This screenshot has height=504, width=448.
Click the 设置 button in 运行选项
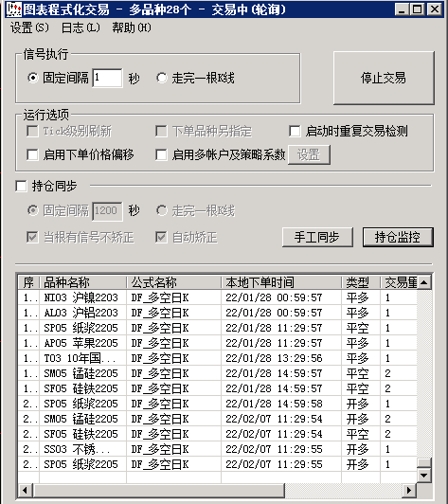tap(309, 154)
